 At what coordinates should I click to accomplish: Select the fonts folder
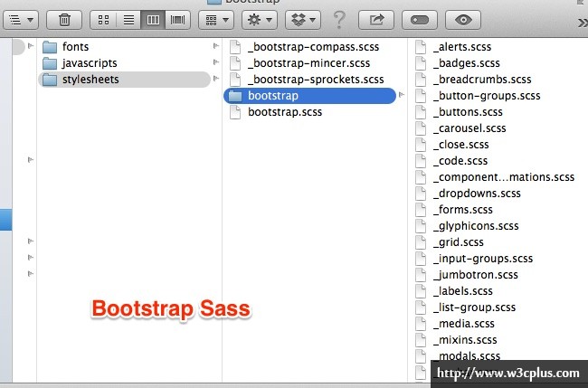(x=126, y=47)
